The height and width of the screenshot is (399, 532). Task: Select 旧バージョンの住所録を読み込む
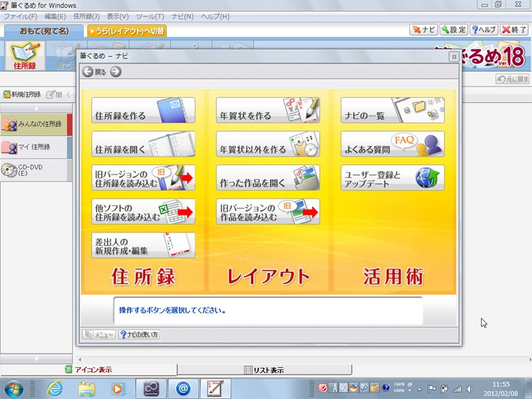(143, 178)
